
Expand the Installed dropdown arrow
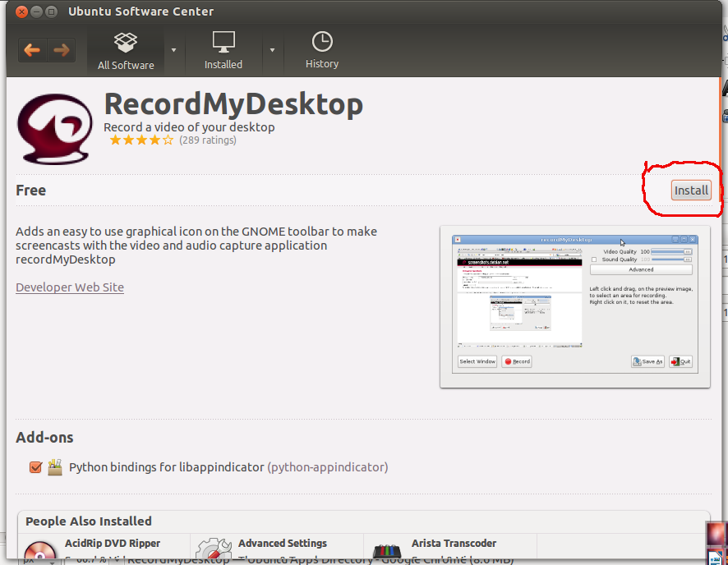273,50
